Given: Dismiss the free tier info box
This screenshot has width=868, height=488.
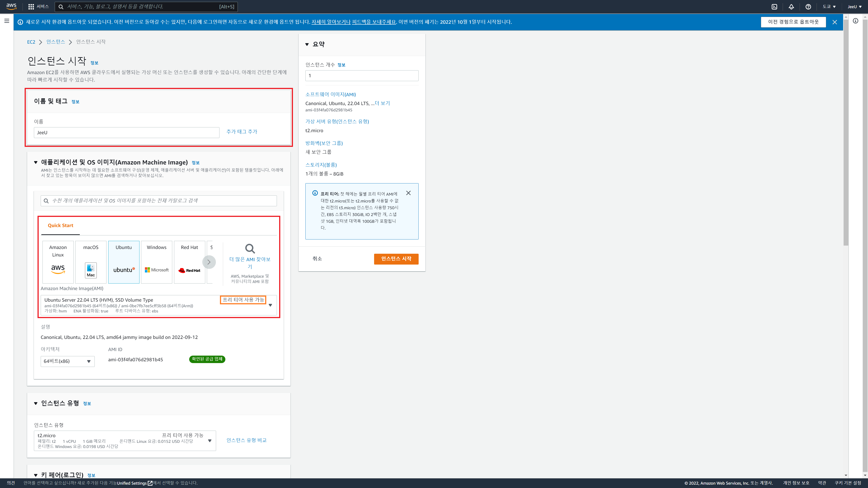Looking at the screenshot, I should [x=408, y=193].
